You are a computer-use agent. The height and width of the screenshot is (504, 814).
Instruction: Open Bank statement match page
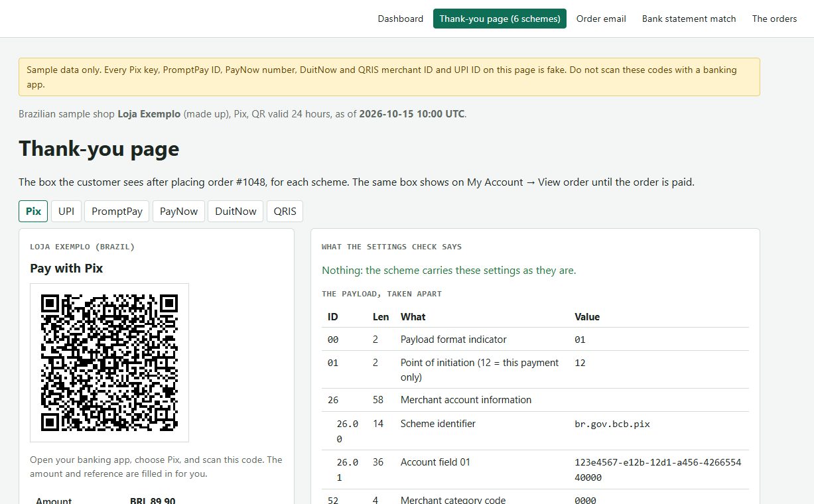(689, 19)
